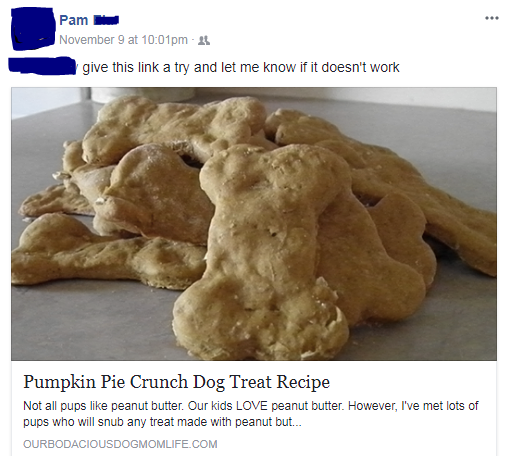Open the dog treat photo link preview
The height and width of the screenshot is (456, 506).
click(254, 224)
